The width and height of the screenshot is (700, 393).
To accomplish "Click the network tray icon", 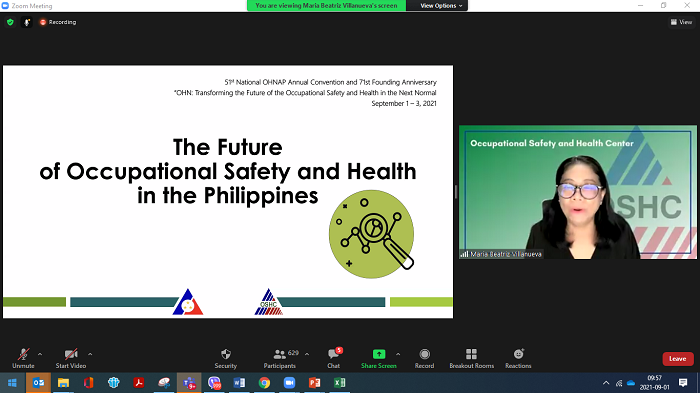I will coord(619,383).
